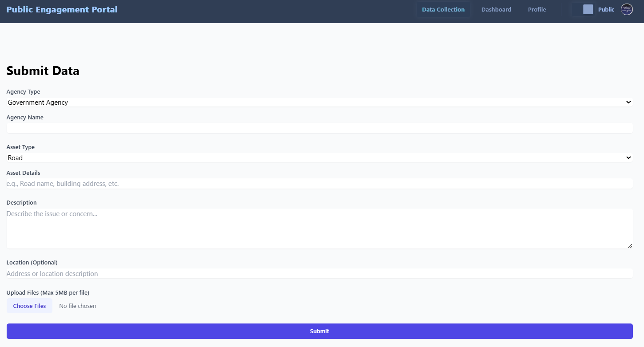The image size is (644, 347).
Task: Click the Description textarea resize handle
Action: [x=630, y=245]
